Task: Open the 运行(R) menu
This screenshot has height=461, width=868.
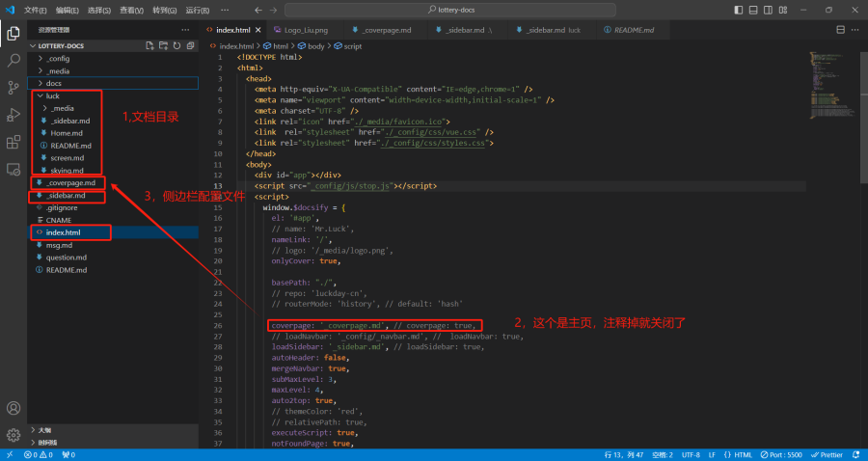Action: [197, 10]
